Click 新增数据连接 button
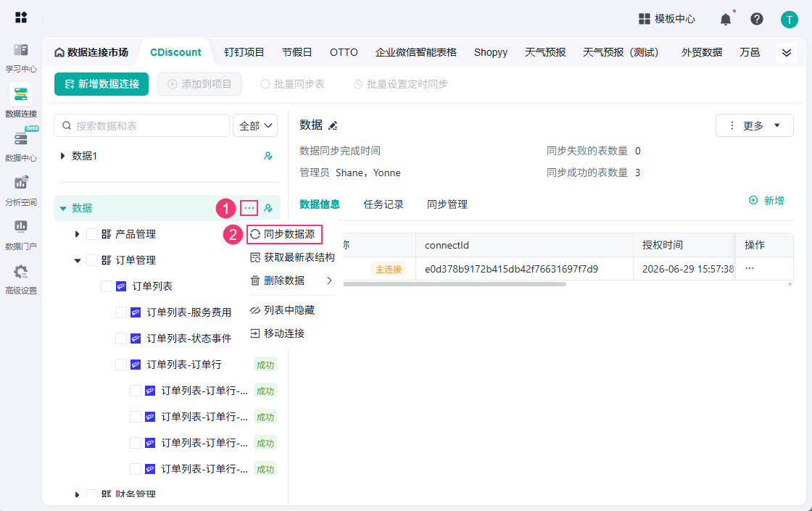The width and height of the screenshot is (812, 511). [x=101, y=84]
